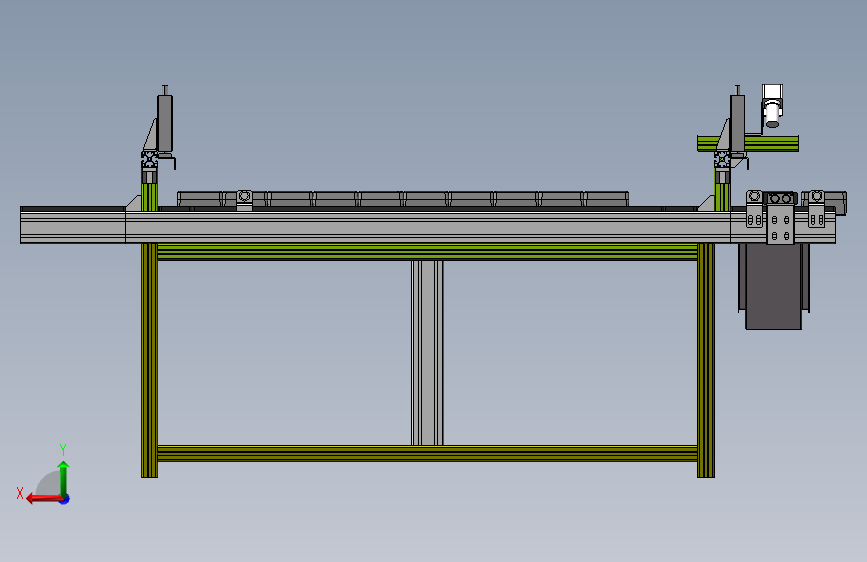Viewport: 867px width, 562px height.
Task: Select the left olive vertical frame leg
Action: coord(149,360)
